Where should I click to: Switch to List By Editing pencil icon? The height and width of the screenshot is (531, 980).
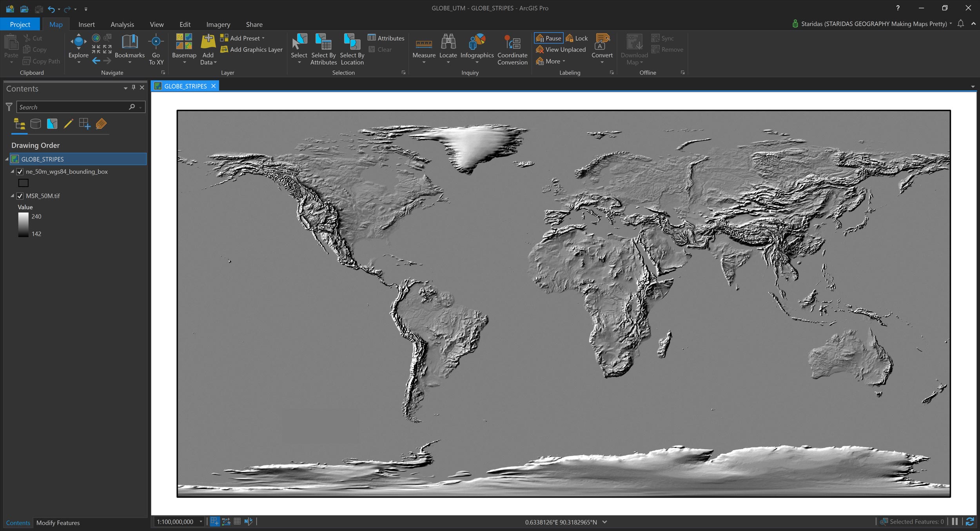point(68,124)
